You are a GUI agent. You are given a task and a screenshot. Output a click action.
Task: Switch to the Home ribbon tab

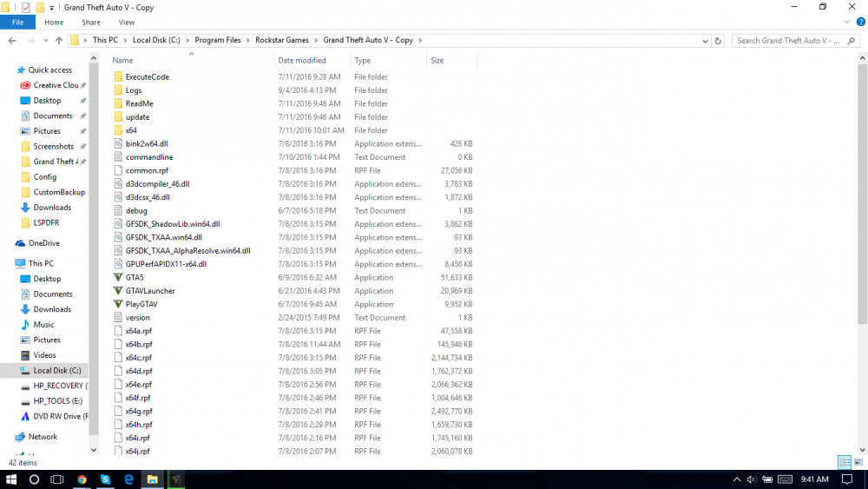[54, 23]
